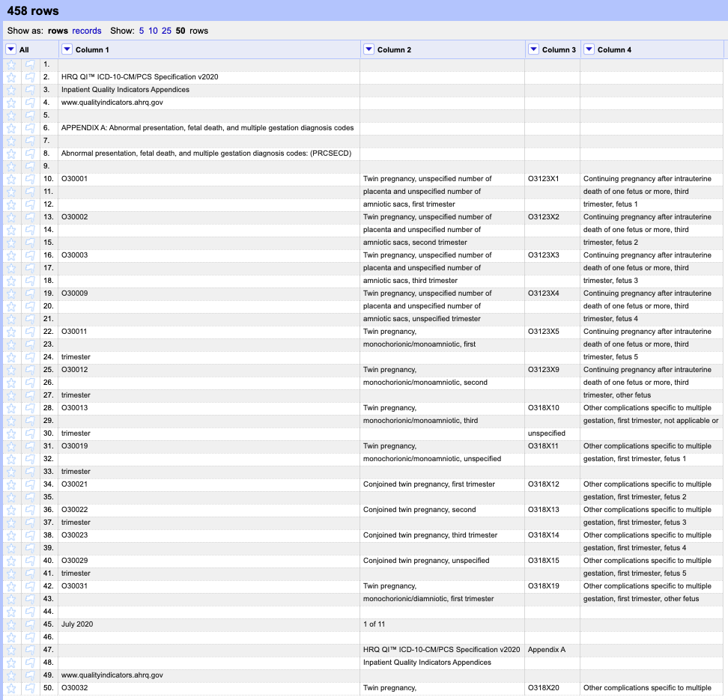The image size is (728, 700).
Task: Star row 21 amniotic sacs, unspecified trimester
Action: (x=11, y=319)
